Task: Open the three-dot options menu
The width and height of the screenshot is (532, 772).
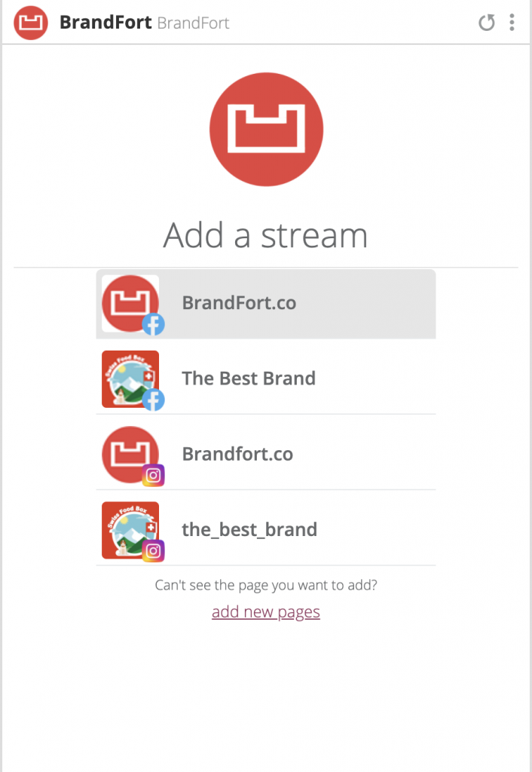Action: [512, 22]
